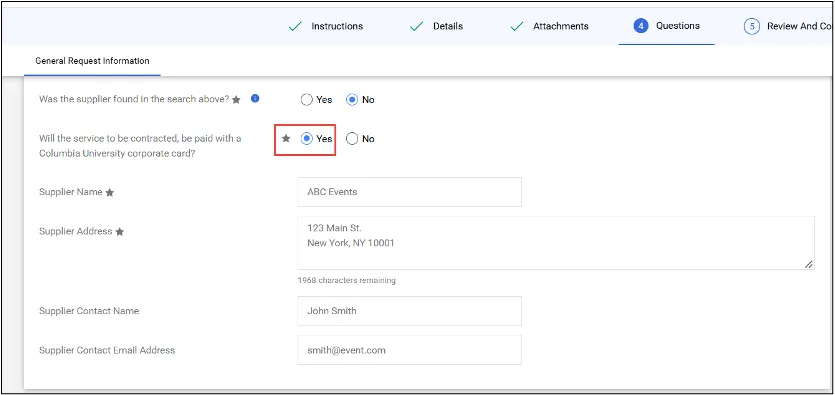Select Yes for corporate card payment
Image resolution: width=835 pixels, height=395 pixels.
306,138
